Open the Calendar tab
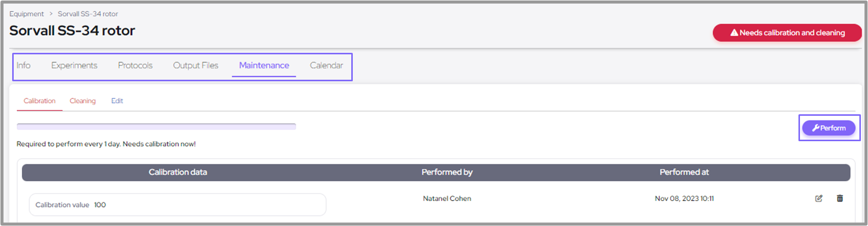This screenshot has height=226, width=868. 326,66
